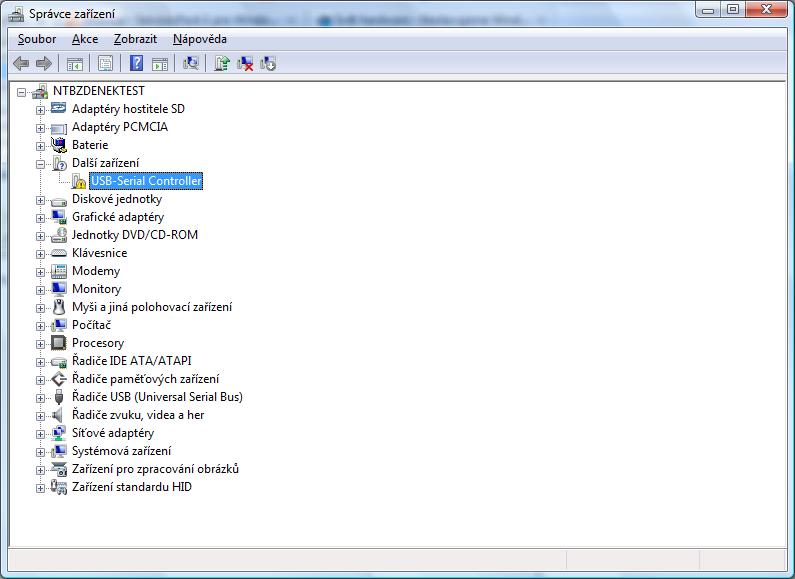Expand Diskové jednotky node
795x579 pixels.
[40, 200]
